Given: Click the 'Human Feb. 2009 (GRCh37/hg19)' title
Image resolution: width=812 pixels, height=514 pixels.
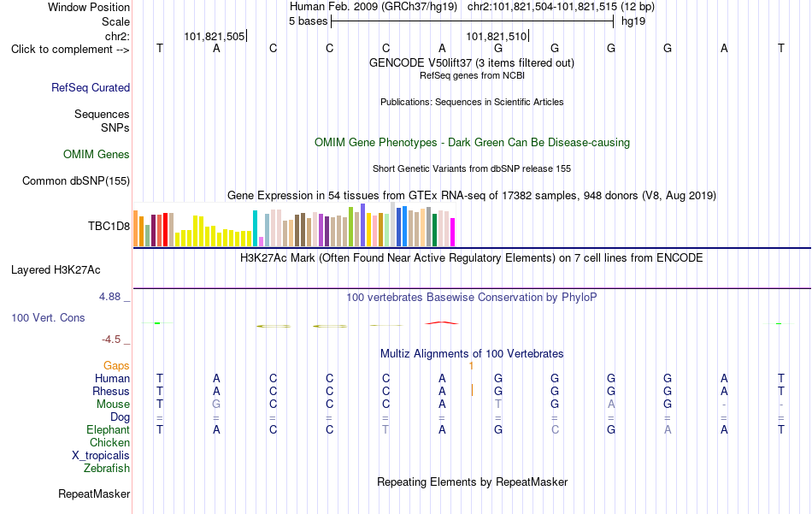Looking at the screenshot, I should pyautogui.click(x=374, y=7).
